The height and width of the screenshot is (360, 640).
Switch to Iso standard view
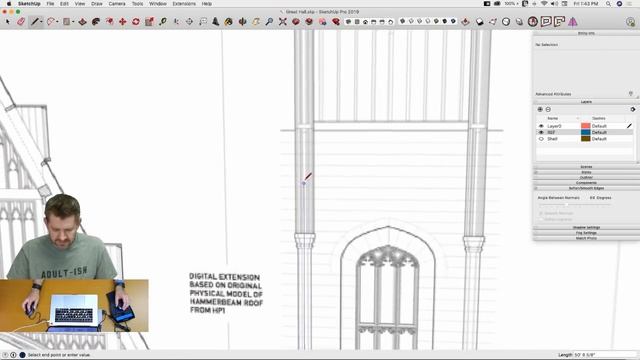[348, 22]
